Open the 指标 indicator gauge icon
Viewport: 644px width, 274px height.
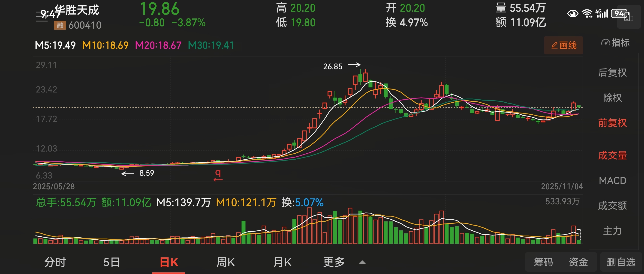tap(605, 43)
